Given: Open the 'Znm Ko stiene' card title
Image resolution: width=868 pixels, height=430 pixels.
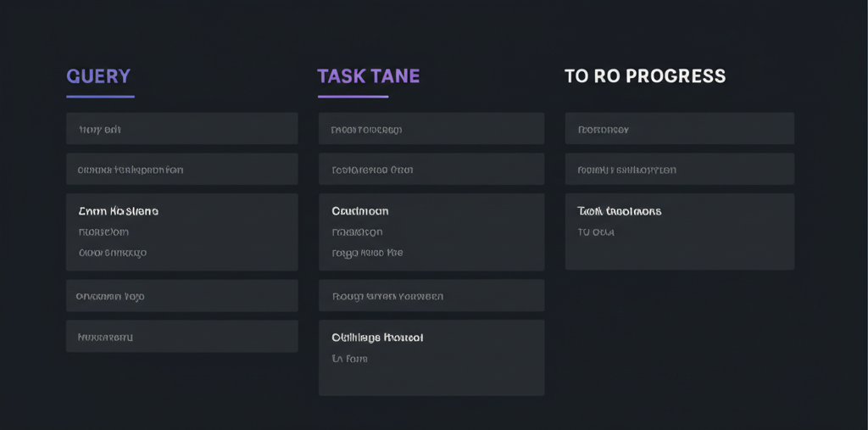Looking at the screenshot, I should [118, 211].
